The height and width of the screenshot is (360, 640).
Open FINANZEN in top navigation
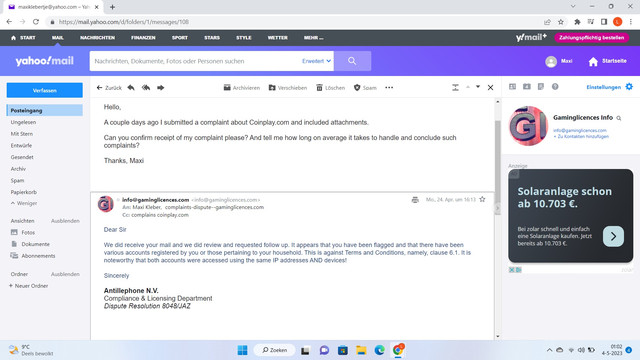pos(143,38)
